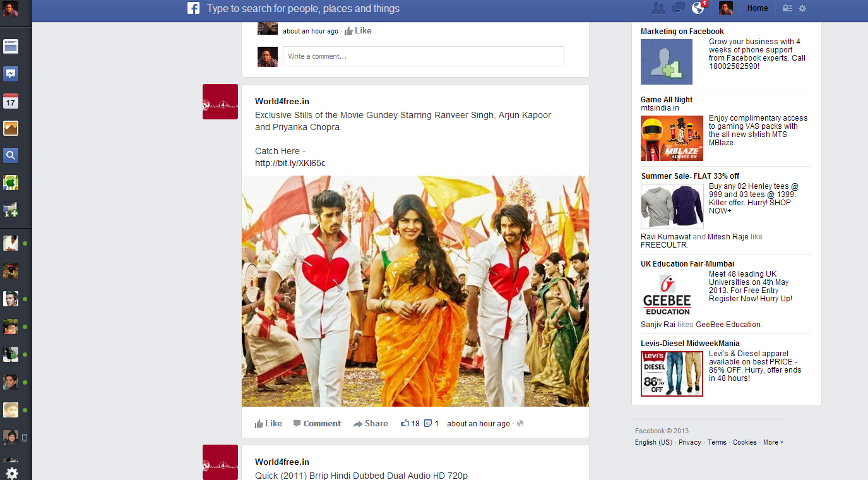Open the Privacy footer link
The height and width of the screenshot is (480, 868).
[690, 442]
